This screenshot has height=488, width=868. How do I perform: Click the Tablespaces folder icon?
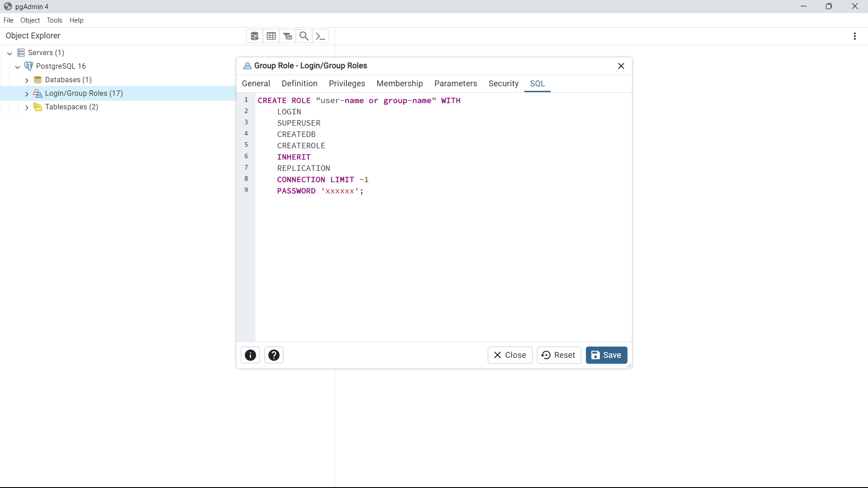(38, 107)
